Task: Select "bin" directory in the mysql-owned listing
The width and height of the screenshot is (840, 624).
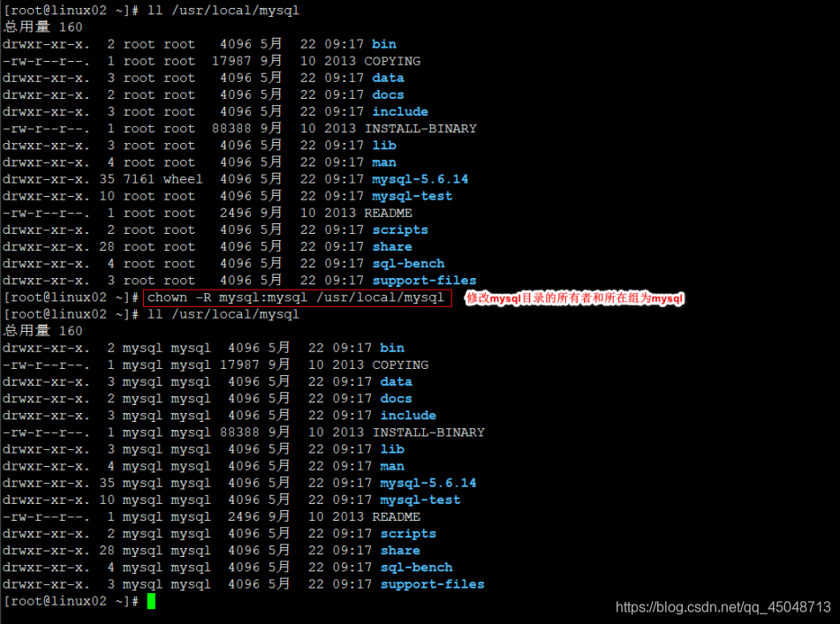Action: tap(392, 348)
